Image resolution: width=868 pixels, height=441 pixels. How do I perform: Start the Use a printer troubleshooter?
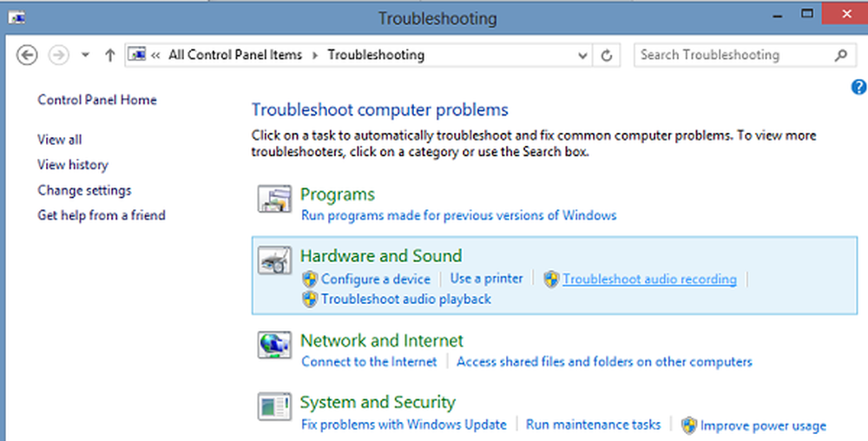487,279
